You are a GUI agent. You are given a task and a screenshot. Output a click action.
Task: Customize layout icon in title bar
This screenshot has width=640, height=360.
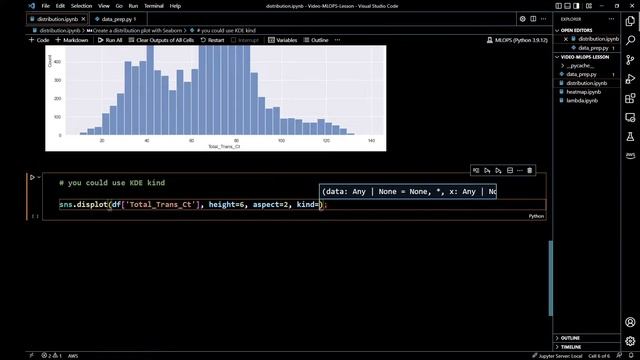pyautogui.click(x=589, y=6)
